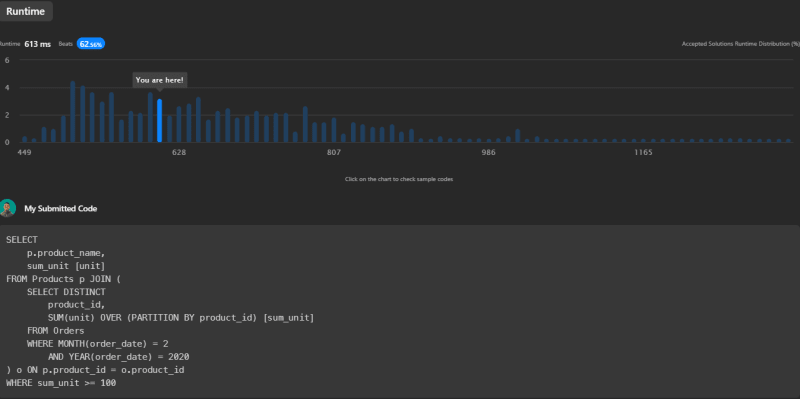Click 'Accepted Solutions Runtime Distribution' label
The image size is (800, 399).
[740, 44]
